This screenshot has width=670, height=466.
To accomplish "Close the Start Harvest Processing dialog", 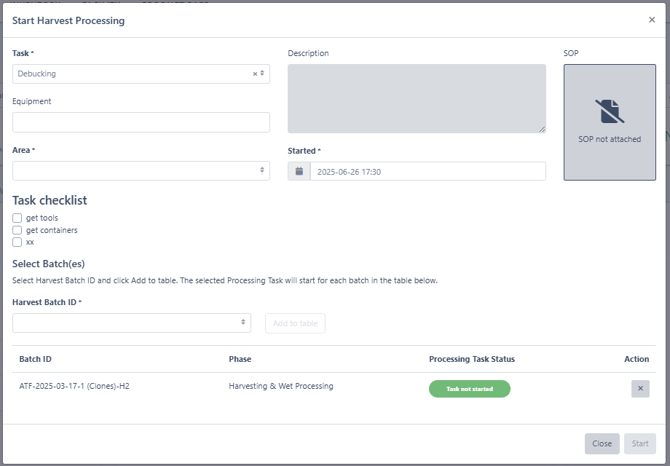I will [x=652, y=20].
